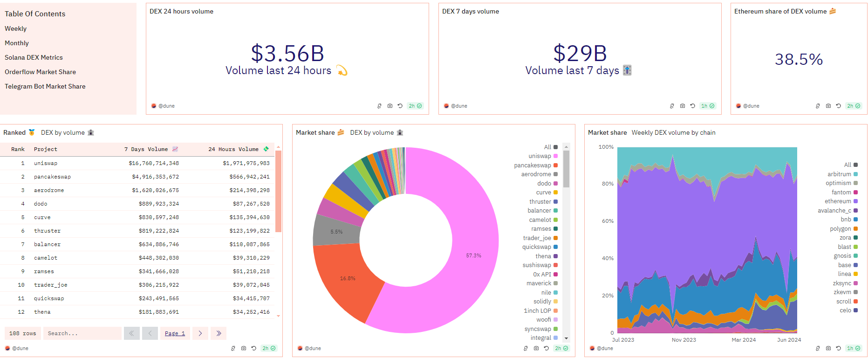The width and height of the screenshot is (868, 358).
Task: Take a screenshot of the Ranked DEX table
Action: (244, 348)
